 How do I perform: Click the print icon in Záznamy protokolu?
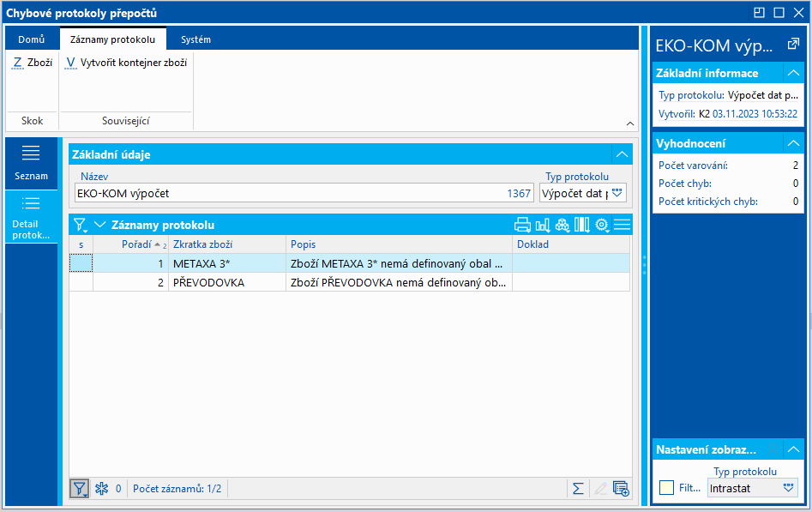pyautogui.click(x=522, y=225)
